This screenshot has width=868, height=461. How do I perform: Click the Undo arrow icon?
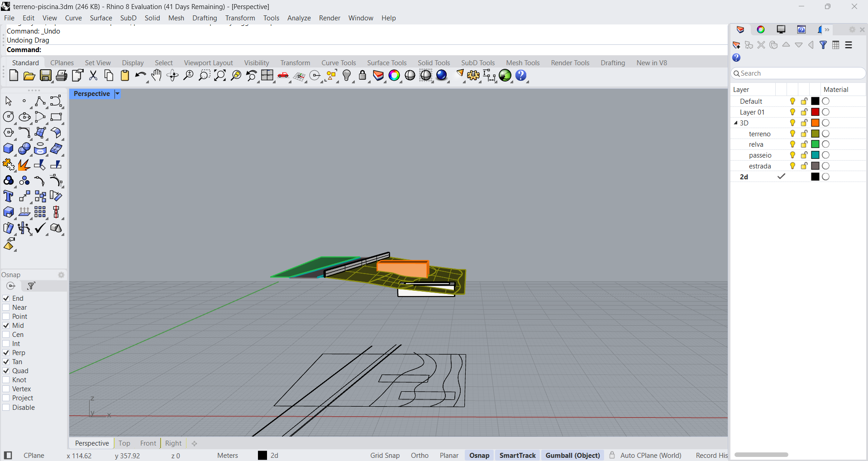point(140,76)
